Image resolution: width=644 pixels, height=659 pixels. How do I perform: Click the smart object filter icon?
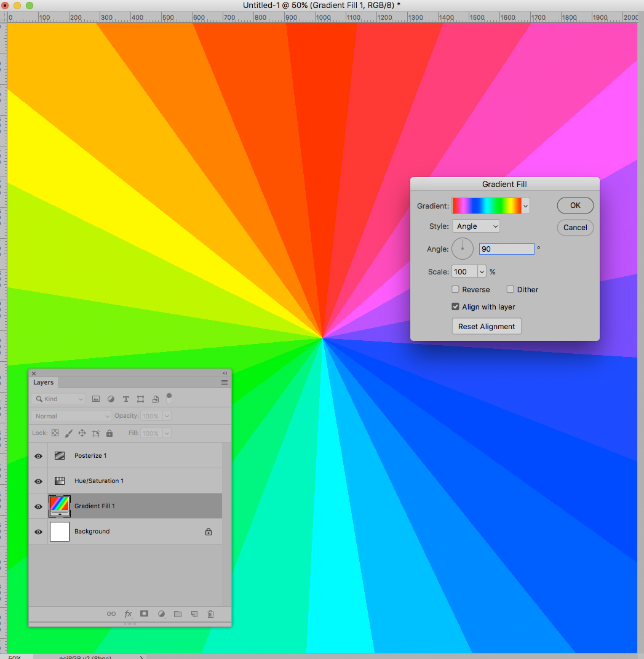[x=156, y=399]
